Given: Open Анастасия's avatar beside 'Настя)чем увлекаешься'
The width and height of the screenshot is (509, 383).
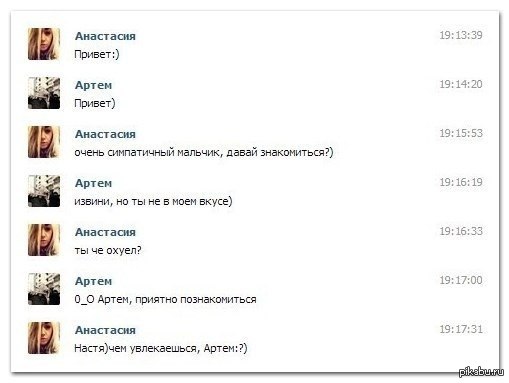Looking at the screenshot, I should coord(44,338).
